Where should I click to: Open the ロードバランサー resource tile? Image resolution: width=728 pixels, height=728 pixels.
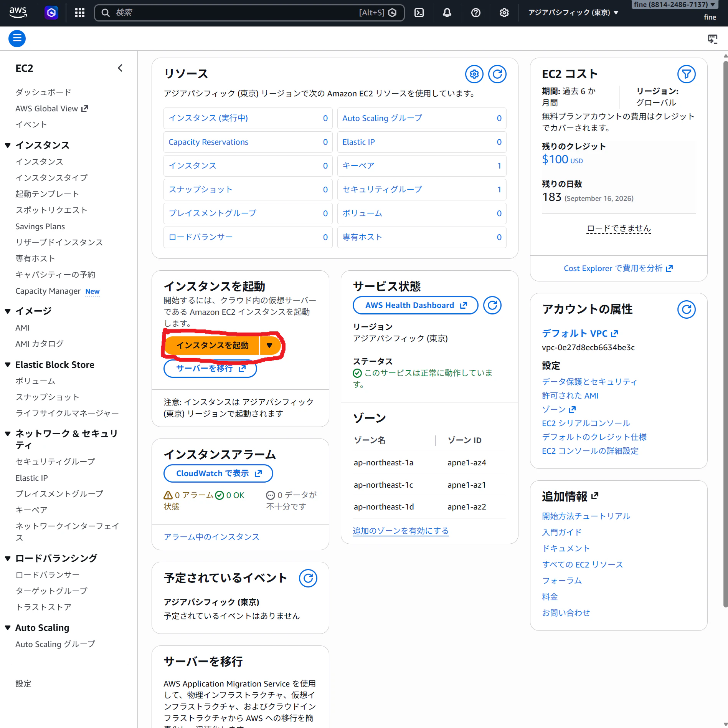point(248,237)
